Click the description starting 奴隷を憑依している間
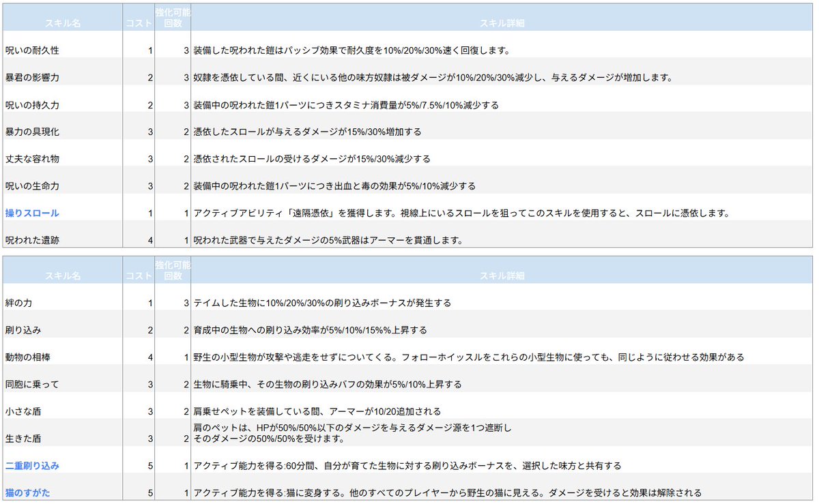 coord(433,78)
